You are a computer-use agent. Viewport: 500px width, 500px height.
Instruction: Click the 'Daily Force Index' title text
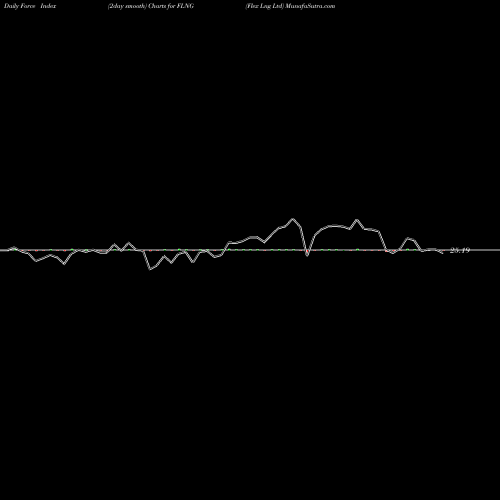pyautogui.click(x=30, y=6)
